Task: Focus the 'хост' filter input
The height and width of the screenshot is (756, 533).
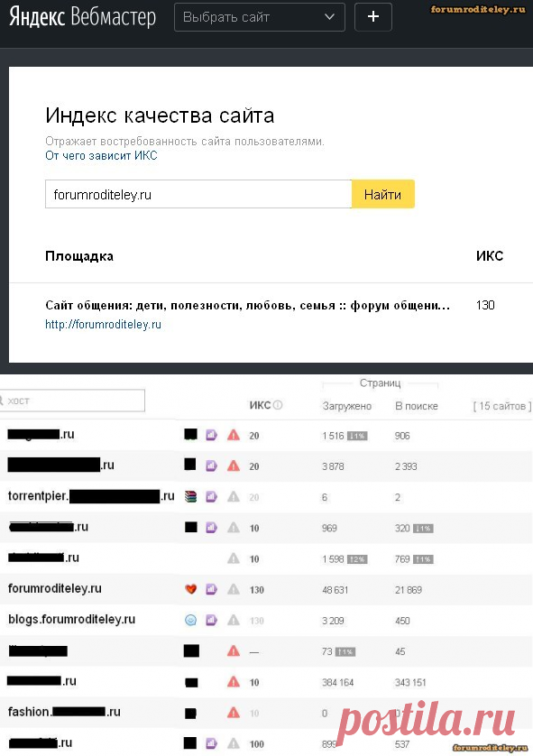Action: (x=72, y=401)
